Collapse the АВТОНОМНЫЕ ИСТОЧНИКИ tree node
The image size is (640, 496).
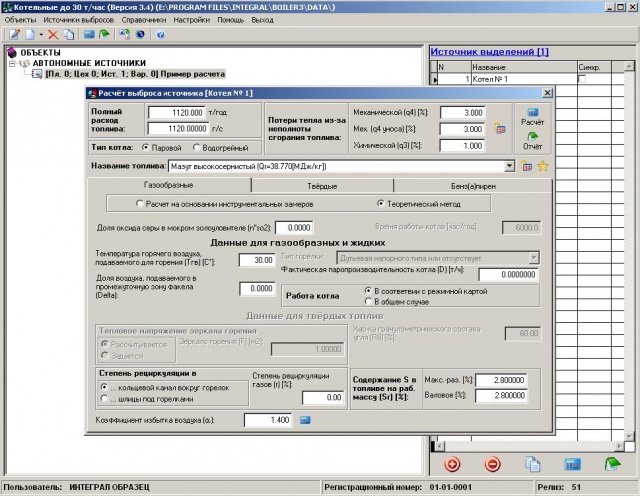point(12,62)
